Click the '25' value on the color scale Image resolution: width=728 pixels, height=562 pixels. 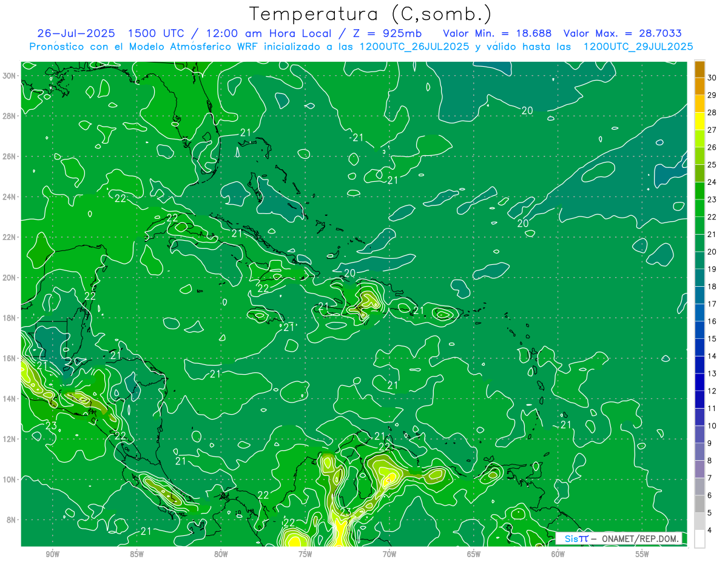pos(712,164)
